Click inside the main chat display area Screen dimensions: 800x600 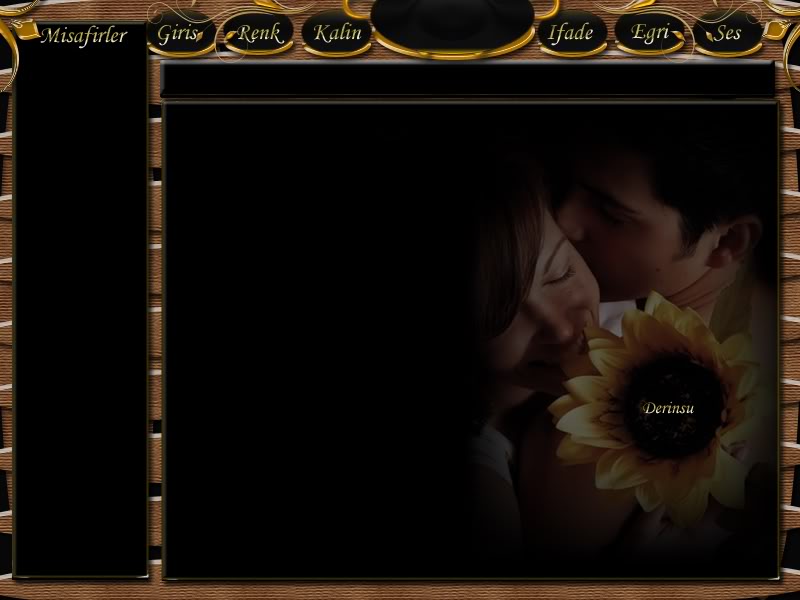pyautogui.click(x=470, y=340)
